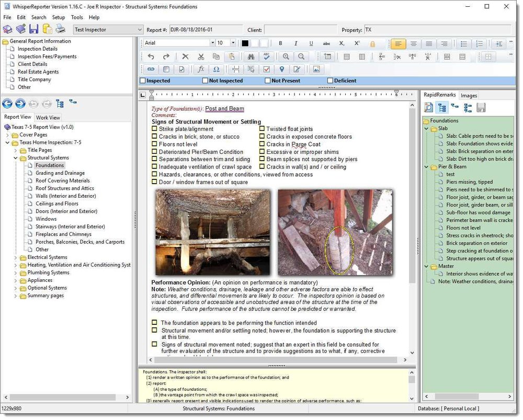Click the map pin marker icon

point(282,69)
